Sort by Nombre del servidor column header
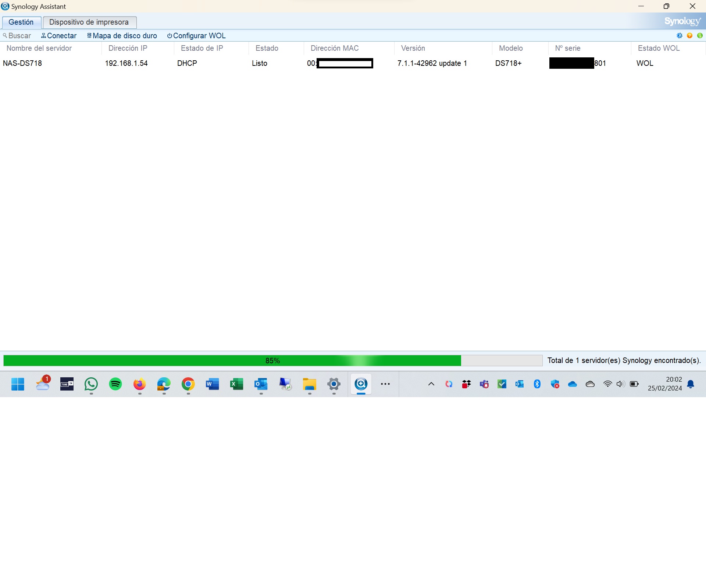Viewport: 706px width, 588px height. (x=51, y=48)
